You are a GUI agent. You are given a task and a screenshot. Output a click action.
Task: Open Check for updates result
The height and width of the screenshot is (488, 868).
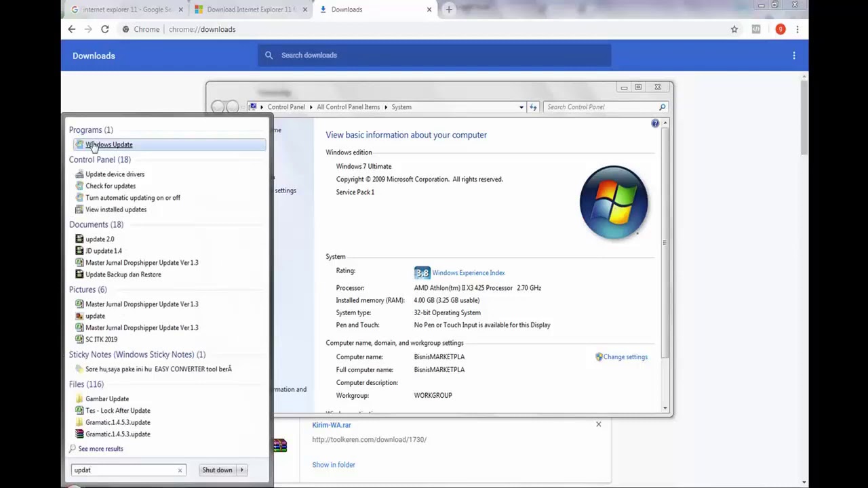coord(111,186)
